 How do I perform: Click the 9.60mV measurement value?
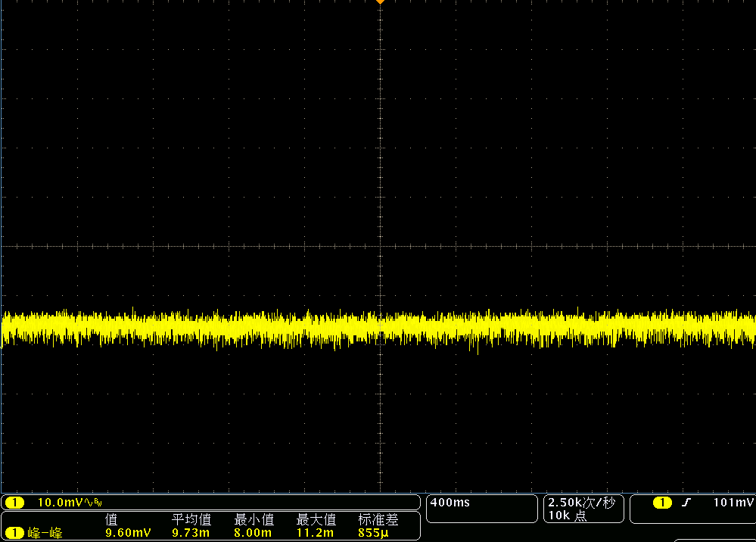click(128, 533)
